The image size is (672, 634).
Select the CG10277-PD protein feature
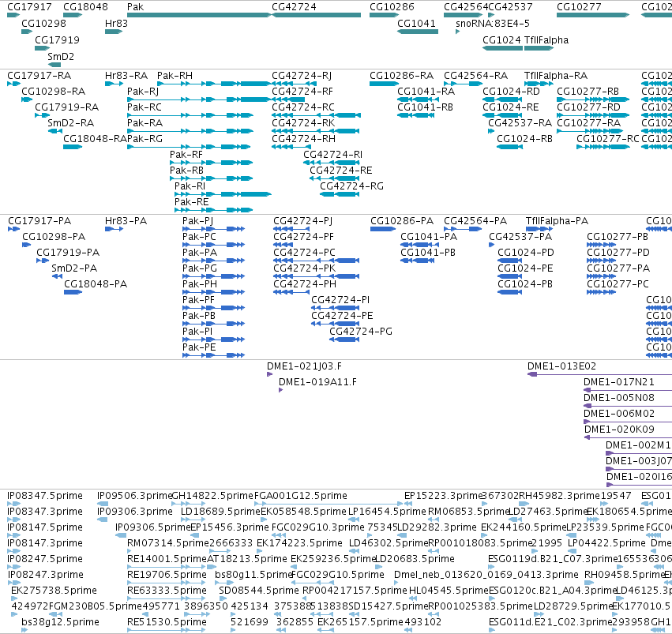point(601,261)
